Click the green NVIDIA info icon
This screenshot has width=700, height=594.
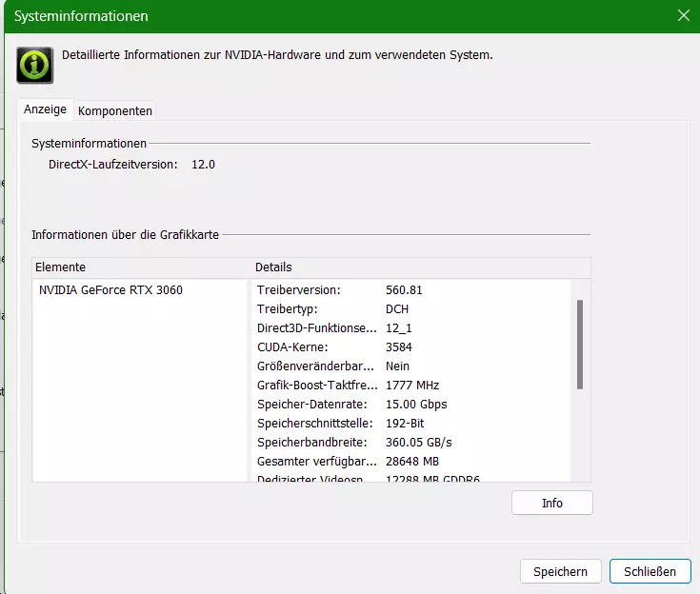coord(35,65)
